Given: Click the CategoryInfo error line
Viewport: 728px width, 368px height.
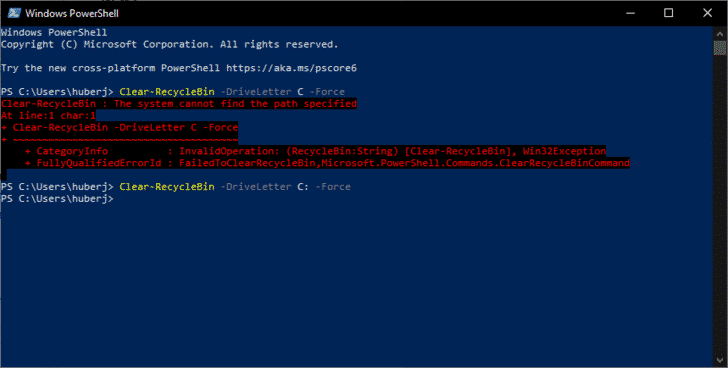Looking at the screenshot, I should (315, 151).
